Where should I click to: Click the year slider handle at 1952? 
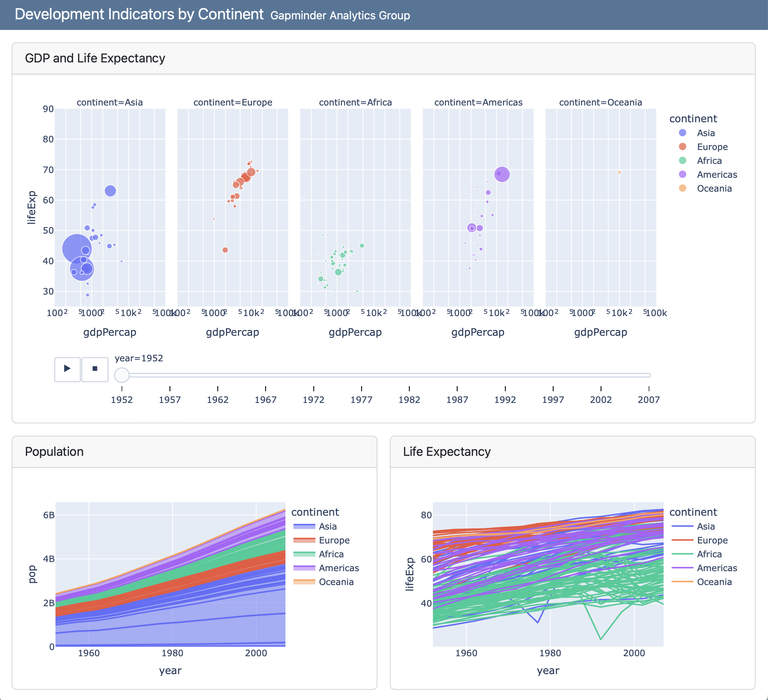tap(122, 375)
